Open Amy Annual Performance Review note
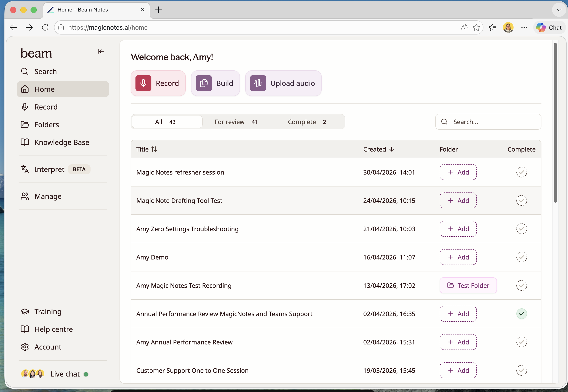568x392 pixels. [x=184, y=342]
